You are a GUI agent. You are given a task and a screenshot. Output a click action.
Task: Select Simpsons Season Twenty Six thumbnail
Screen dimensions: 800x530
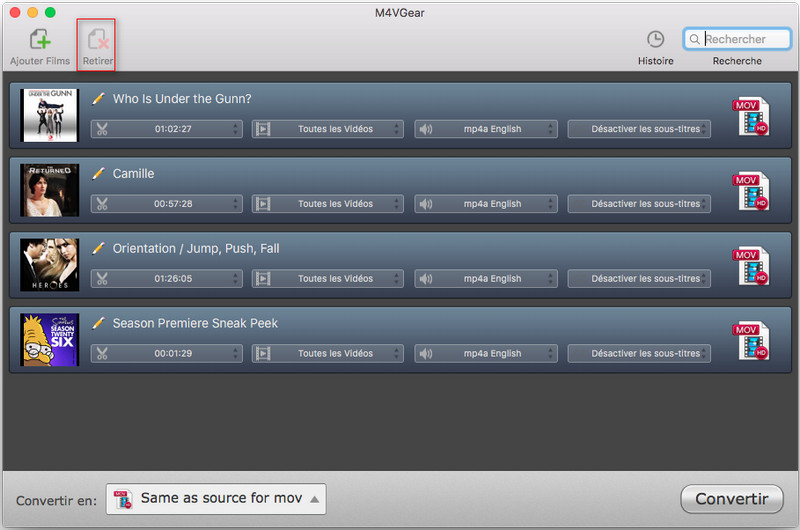tap(49, 340)
